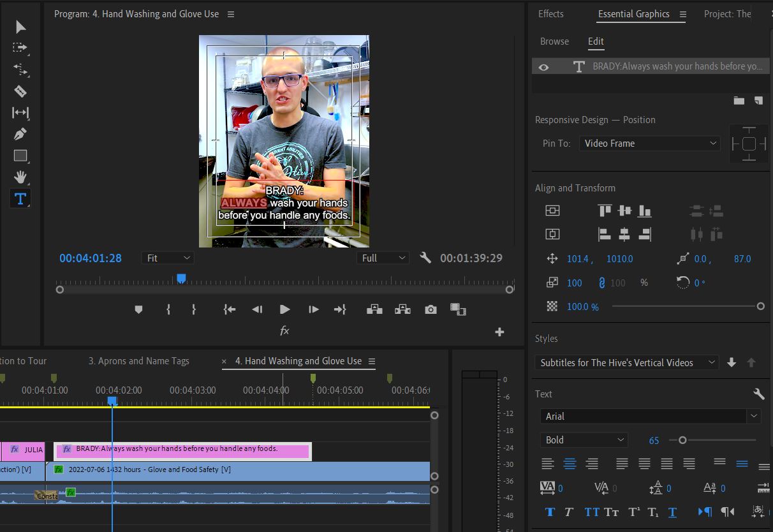
Task: Create a new layer in Essential Graphics
Action: click(x=758, y=100)
